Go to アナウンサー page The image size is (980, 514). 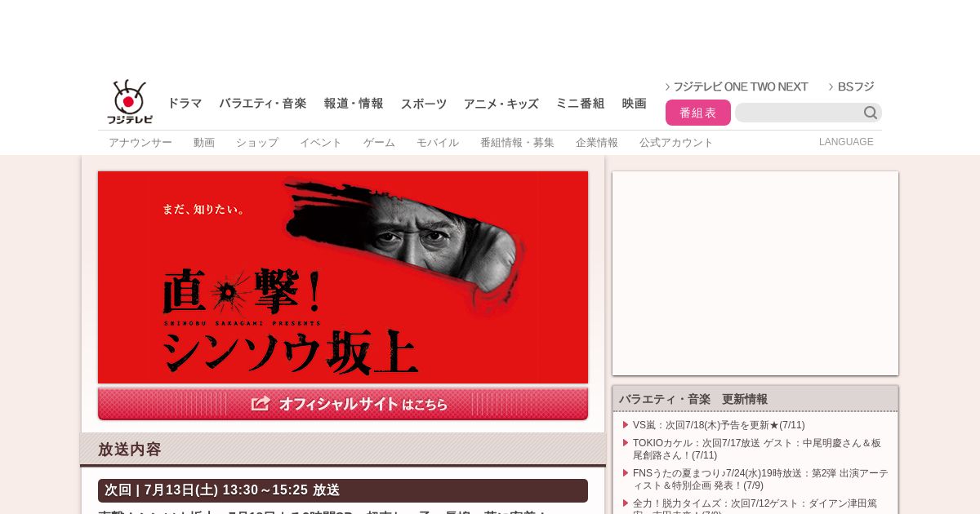pyautogui.click(x=140, y=143)
